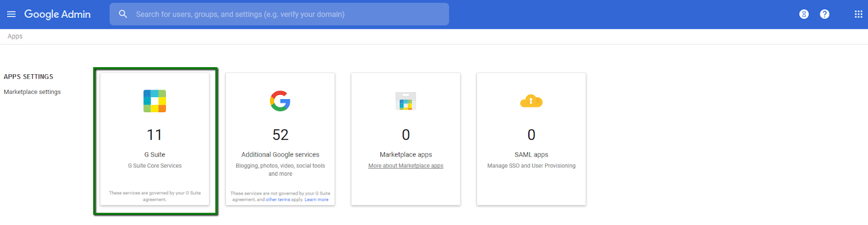
Task: Click the APPS SETTINGS heading
Action: [x=28, y=77]
